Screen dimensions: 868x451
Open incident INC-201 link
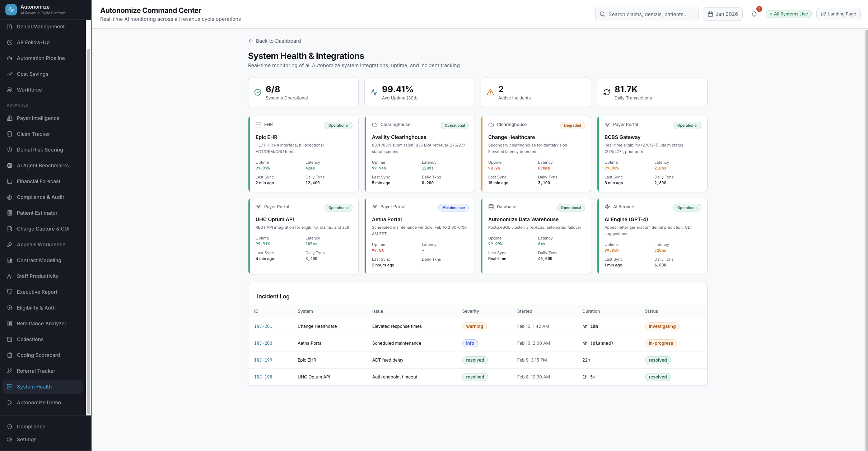click(263, 326)
